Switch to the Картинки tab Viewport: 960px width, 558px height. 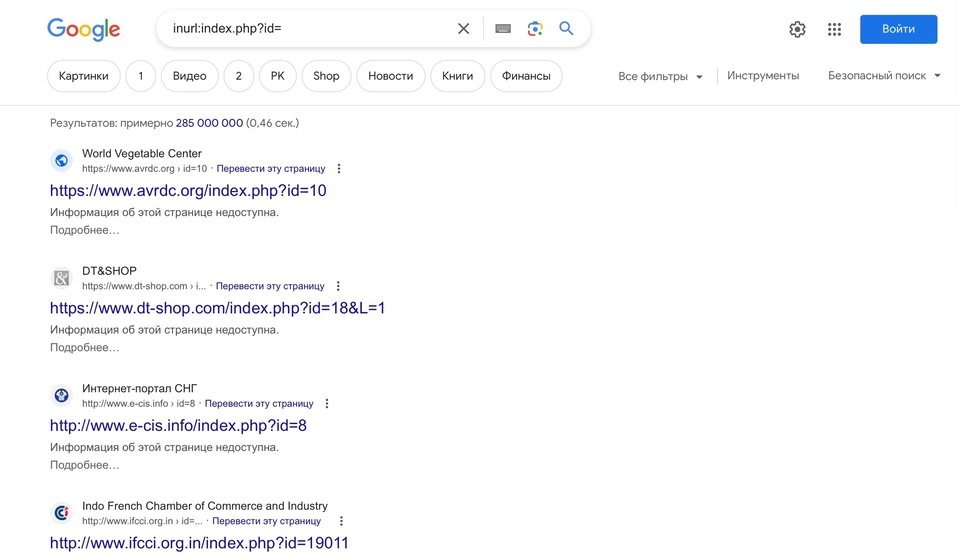pyautogui.click(x=84, y=76)
